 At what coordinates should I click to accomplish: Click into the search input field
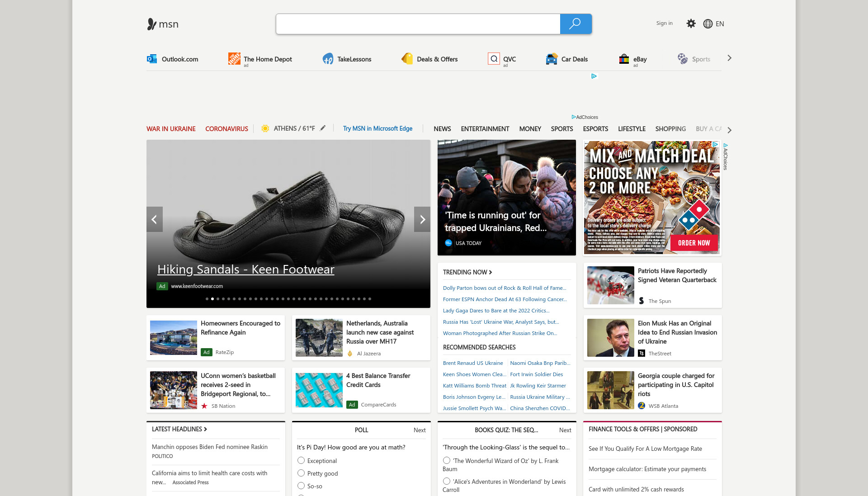click(x=418, y=24)
